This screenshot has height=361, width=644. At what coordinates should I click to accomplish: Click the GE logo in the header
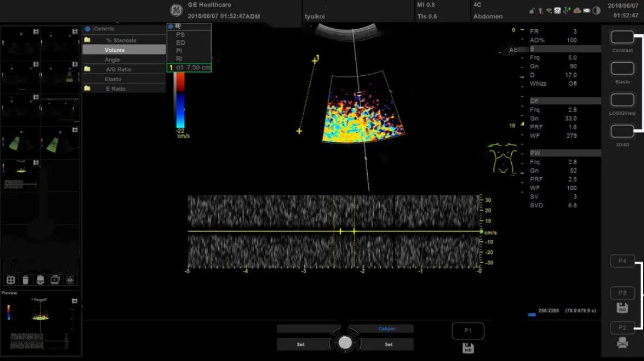tap(176, 11)
